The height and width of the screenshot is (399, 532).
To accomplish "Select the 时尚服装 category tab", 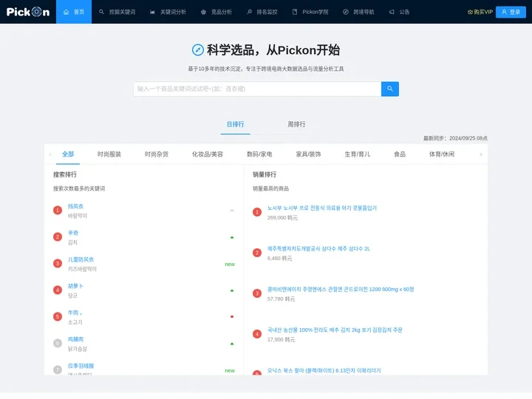I will (109, 154).
